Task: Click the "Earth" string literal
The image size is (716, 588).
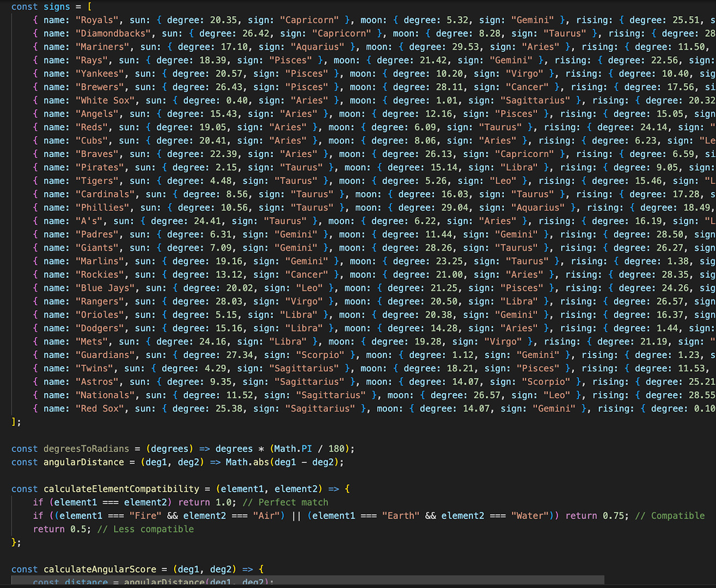Action: click(x=401, y=516)
